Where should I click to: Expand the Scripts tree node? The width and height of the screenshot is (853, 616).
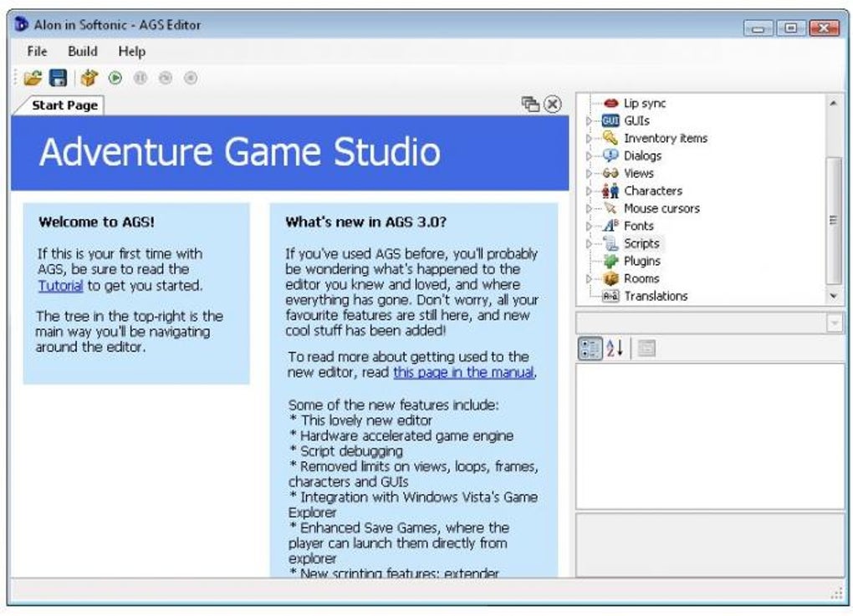click(x=589, y=243)
